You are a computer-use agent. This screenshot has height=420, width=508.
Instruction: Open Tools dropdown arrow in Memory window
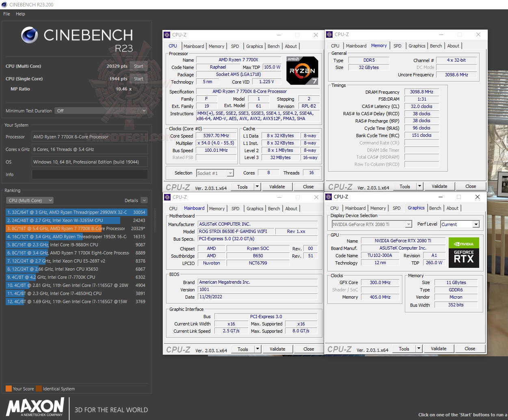419,186
